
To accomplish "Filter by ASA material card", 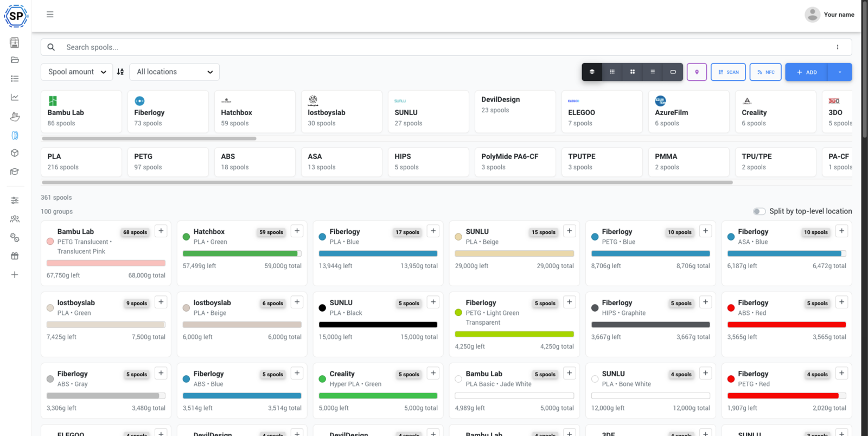I will [x=342, y=162].
